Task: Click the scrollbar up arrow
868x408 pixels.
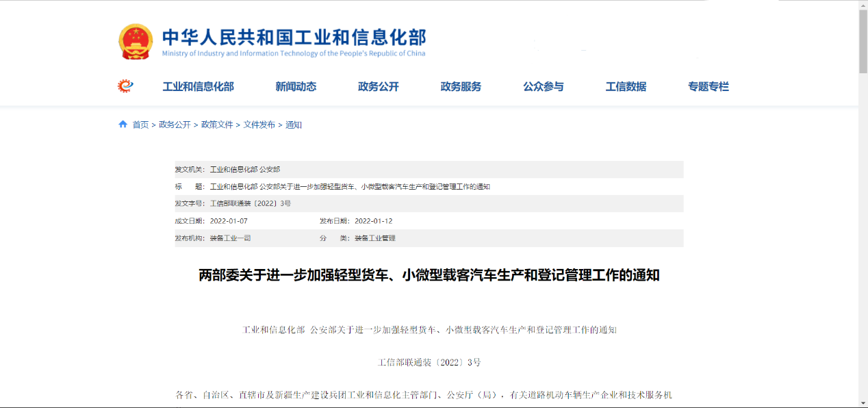Action: point(863,5)
